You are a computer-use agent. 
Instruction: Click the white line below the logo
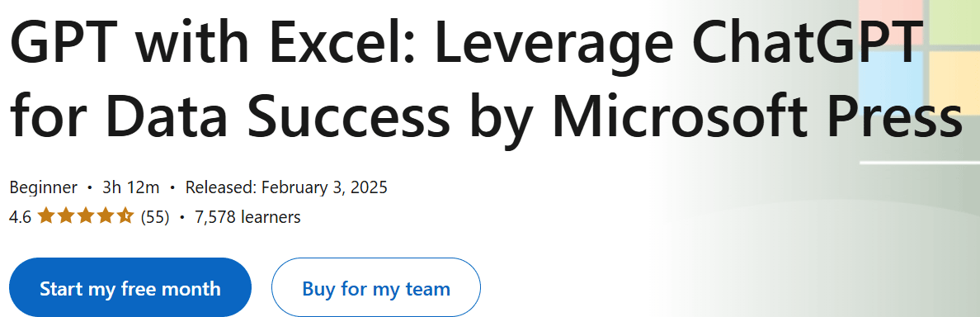point(920,163)
